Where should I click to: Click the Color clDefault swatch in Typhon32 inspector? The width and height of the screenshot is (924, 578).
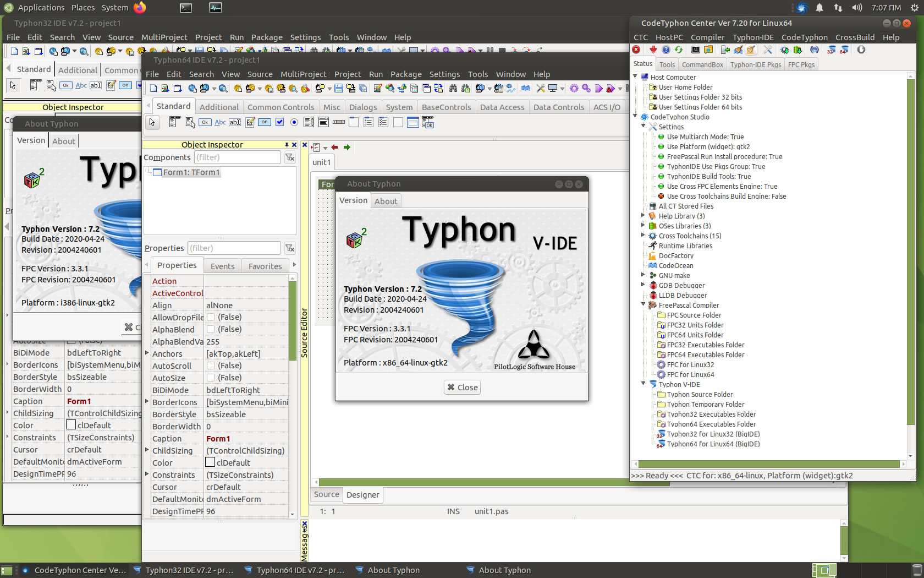(71, 425)
